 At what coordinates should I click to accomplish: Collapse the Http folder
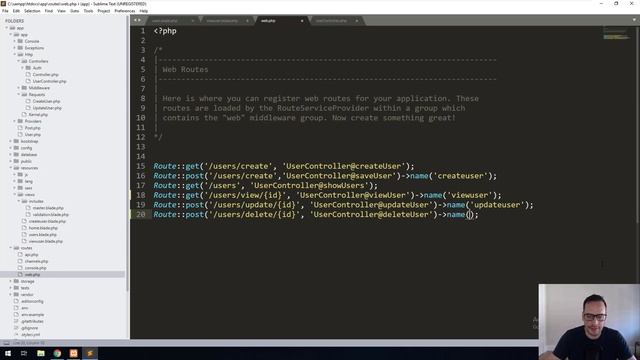point(15,55)
